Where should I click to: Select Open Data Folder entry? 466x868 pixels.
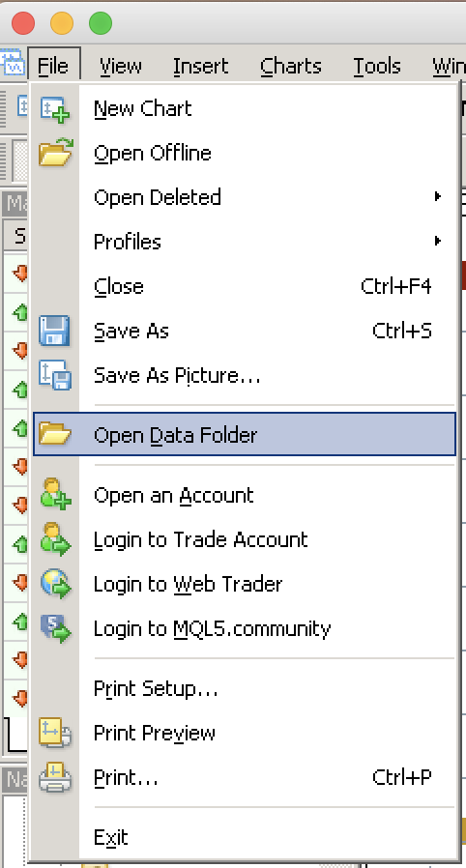pos(244,435)
